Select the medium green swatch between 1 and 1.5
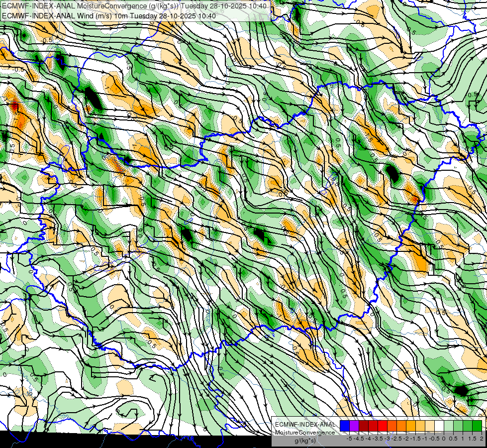This screenshot has width=487, height=448. tap(468, 426)
